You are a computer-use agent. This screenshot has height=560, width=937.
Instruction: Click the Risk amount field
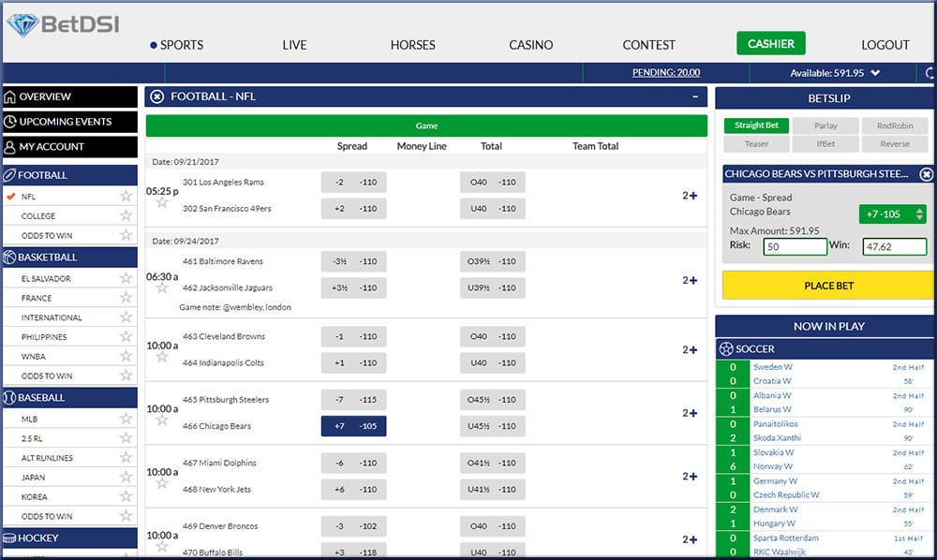pyautogui.click(x=795, y=246)
